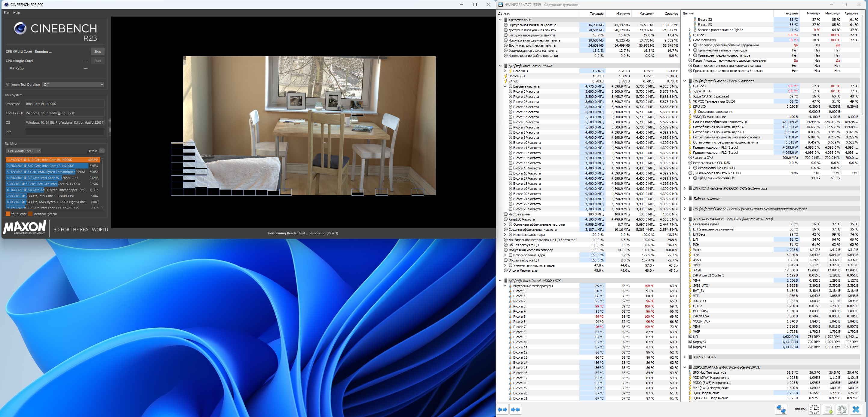The width and height of the screenshot is (868, 417).
Task: Open the remote network monitoring icon
Action: 781,409
